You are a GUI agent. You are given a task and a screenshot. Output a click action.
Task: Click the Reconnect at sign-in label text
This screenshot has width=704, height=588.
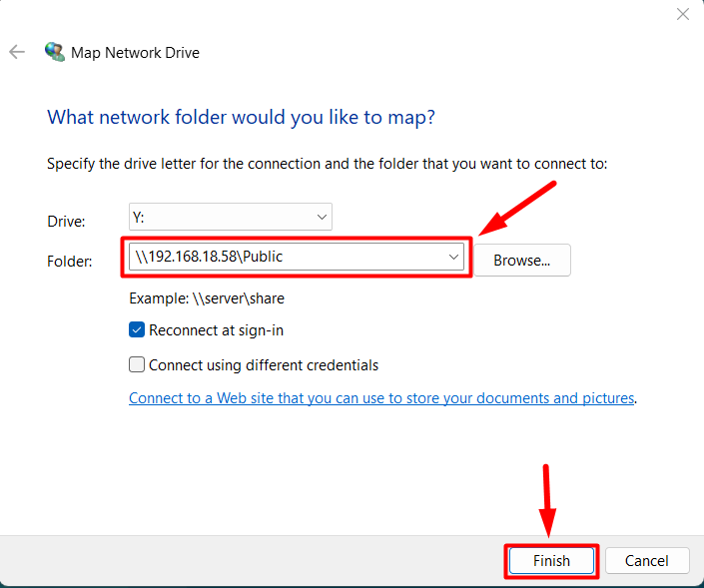pos(216,330)
